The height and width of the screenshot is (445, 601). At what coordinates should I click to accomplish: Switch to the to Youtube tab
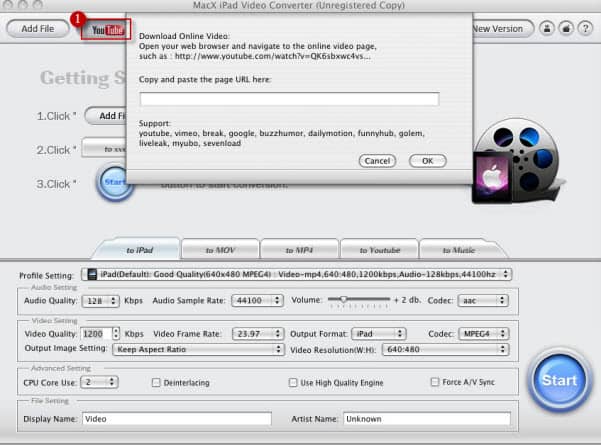tap(379, 250)
